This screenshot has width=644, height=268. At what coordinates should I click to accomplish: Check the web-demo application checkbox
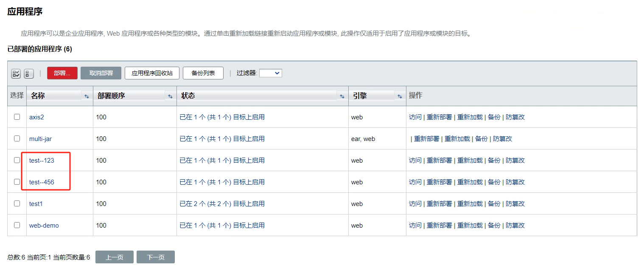17,225
